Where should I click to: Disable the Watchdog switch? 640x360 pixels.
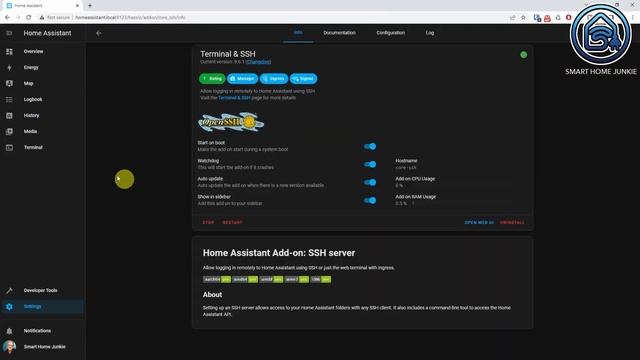(370, 164)
